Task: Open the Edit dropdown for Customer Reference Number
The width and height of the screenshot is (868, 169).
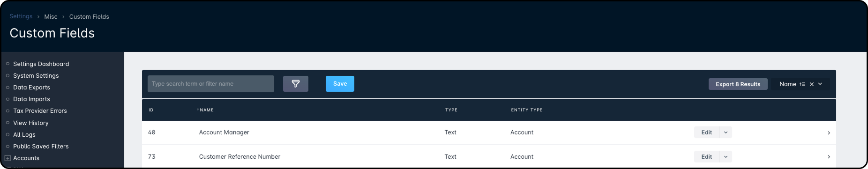Action: [726, 157]
